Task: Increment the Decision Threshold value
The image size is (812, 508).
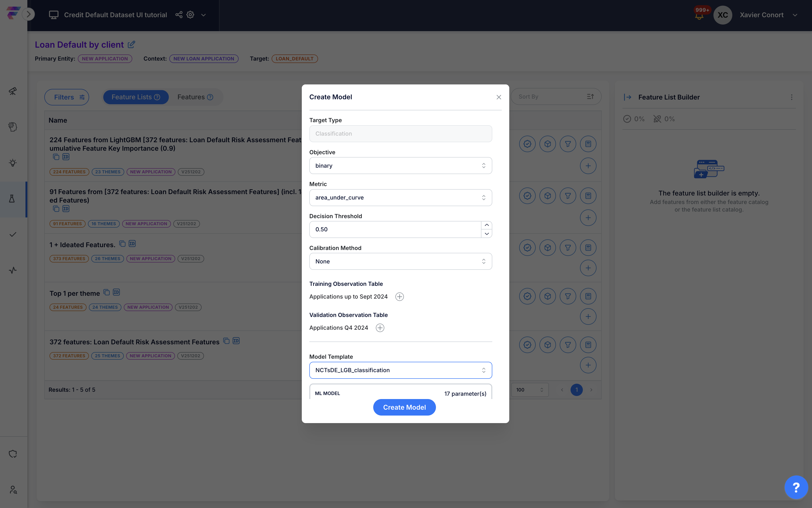Action: [x=487, y=225]
